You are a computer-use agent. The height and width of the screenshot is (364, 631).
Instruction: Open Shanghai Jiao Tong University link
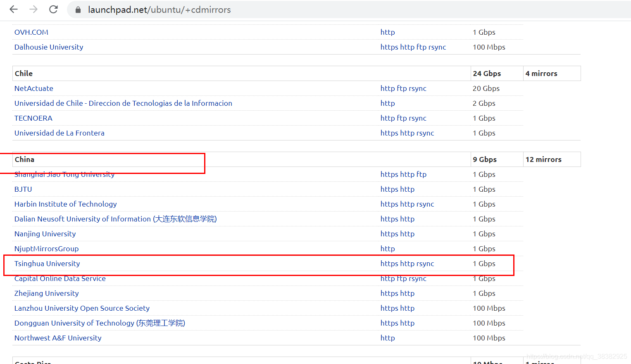coord(64,174)
